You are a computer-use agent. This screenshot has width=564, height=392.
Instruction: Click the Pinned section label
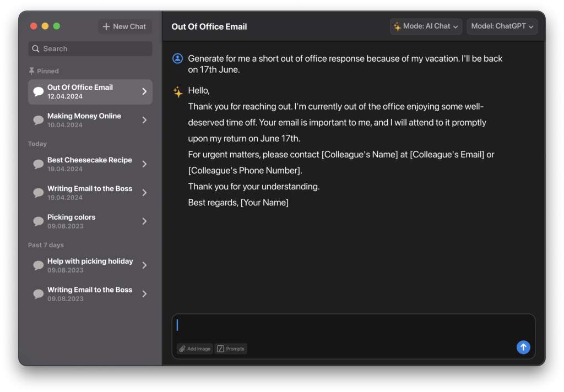click(x=47, y=71)
